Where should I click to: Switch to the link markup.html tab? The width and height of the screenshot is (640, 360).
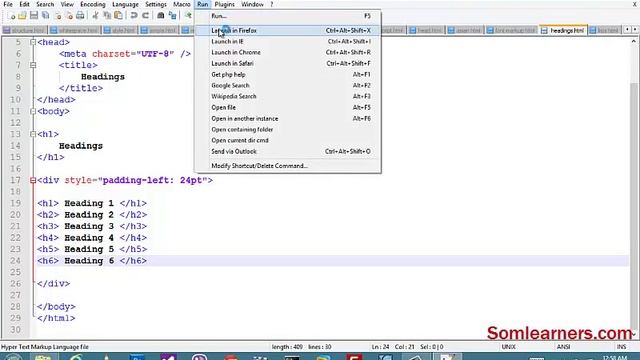pyautogui.click(x=511, y=30)
